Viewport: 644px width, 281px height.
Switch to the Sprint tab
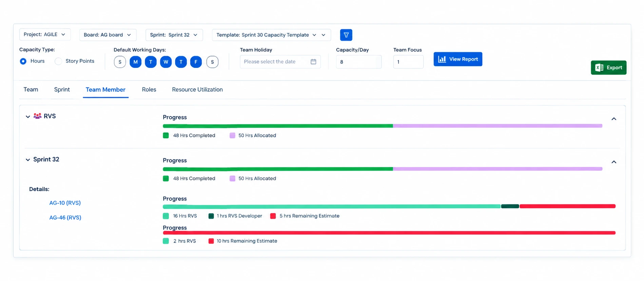62,90
